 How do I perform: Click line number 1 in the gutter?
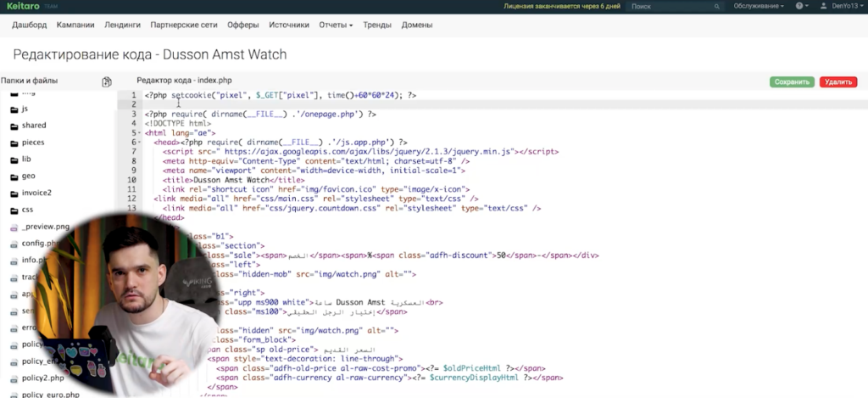coord(133,95)
